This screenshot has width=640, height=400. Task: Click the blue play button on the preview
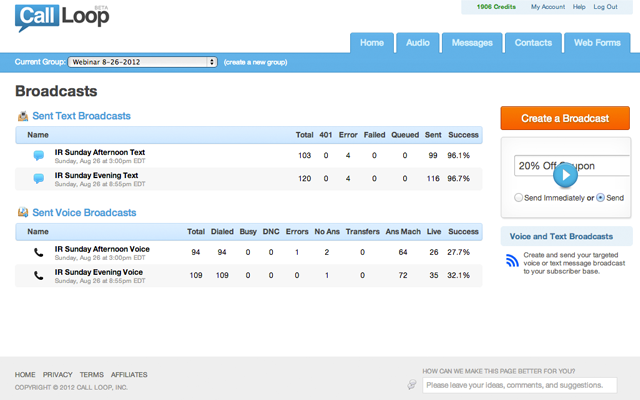[565, 175]
